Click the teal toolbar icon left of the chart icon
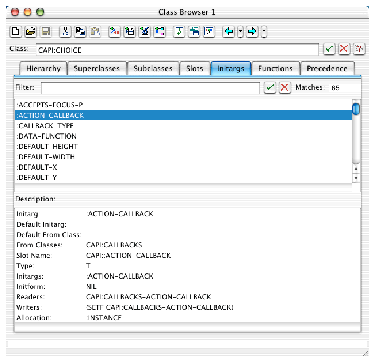The height and width of the screenshot is (364, 377). (194, 32)
